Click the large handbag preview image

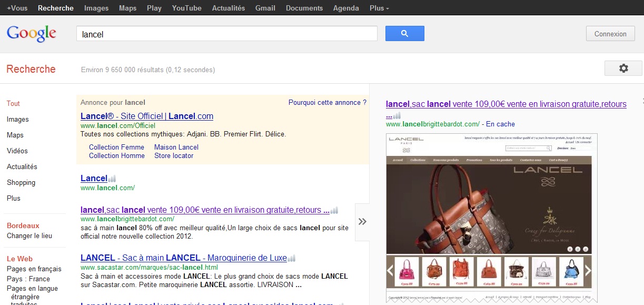coord(489,209)
